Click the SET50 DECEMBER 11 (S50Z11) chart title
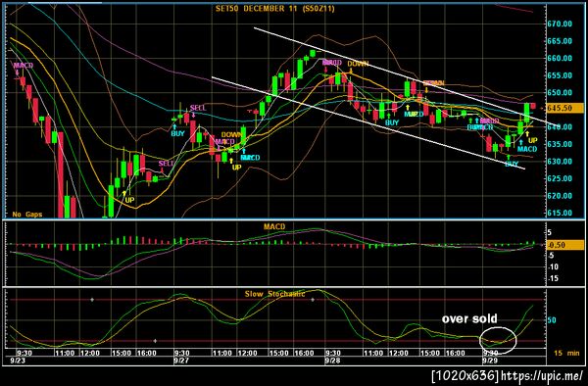Image resolution: width=588 pixels, height=386 pixels. [x=274, y=9]
